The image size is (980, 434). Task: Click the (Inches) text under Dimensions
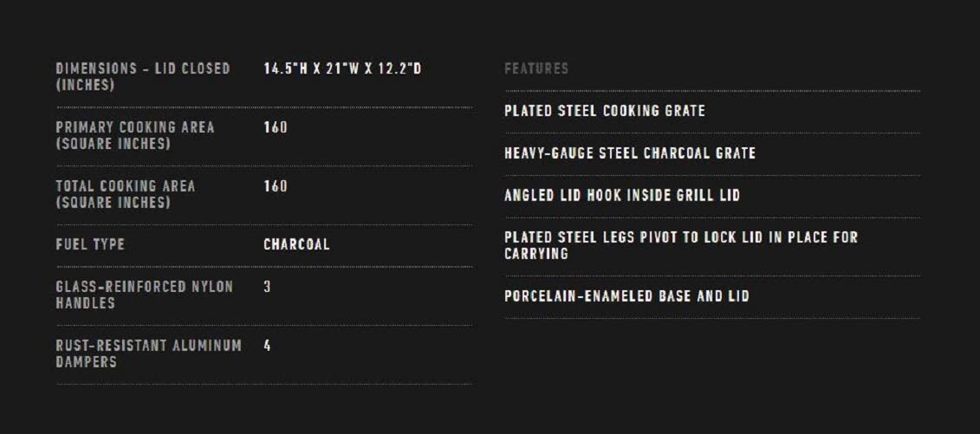(85, 86)
